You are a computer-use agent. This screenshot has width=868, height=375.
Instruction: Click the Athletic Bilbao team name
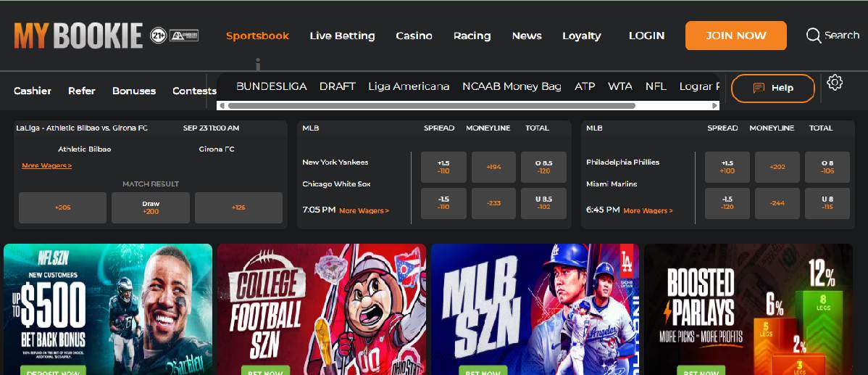tap(85, 149)
